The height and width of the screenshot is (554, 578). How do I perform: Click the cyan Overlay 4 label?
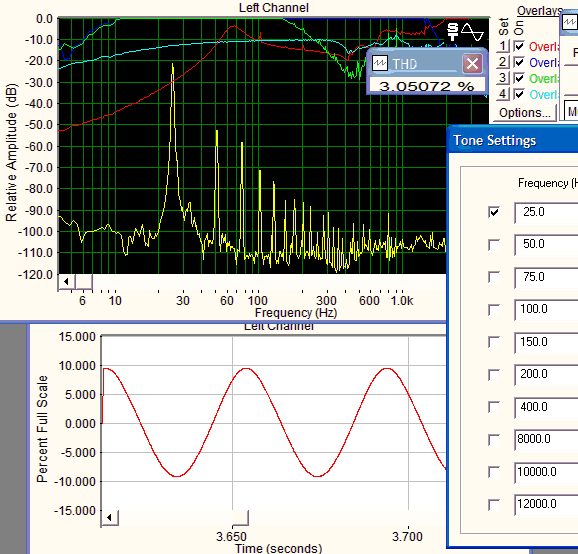click(544, 95)
